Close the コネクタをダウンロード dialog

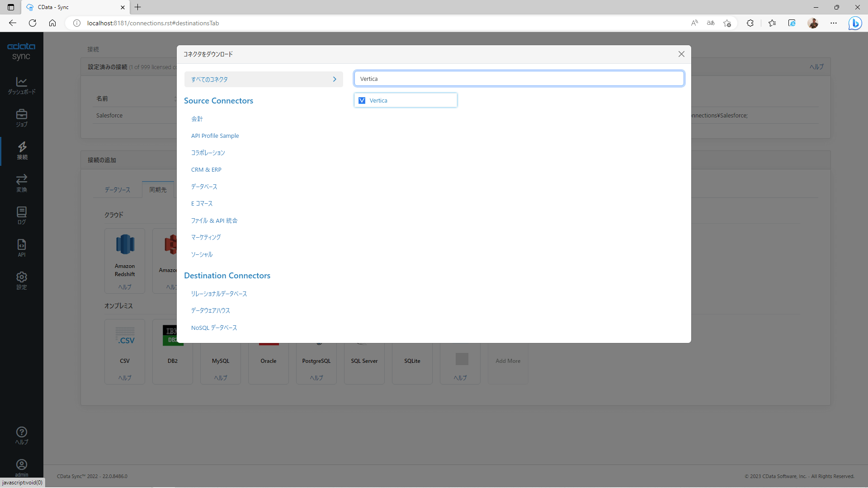(x=681, y=54)
